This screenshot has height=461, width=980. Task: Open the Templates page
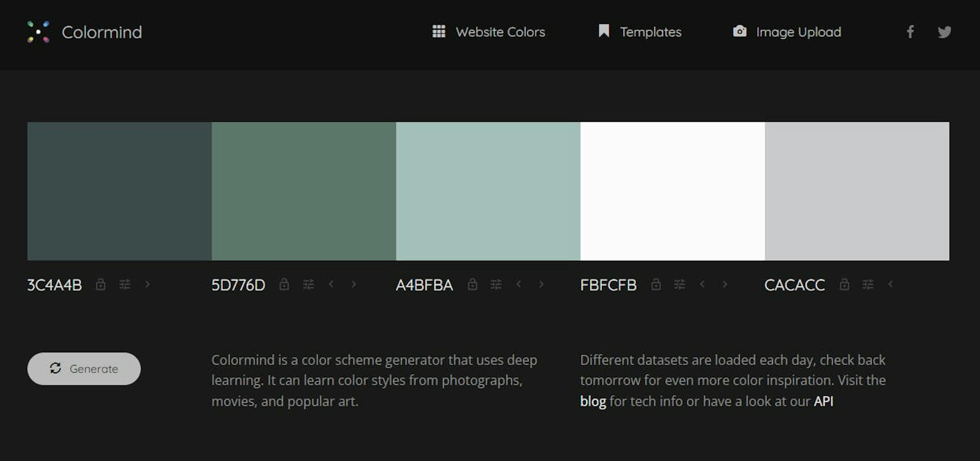click(x=651, y=32)
